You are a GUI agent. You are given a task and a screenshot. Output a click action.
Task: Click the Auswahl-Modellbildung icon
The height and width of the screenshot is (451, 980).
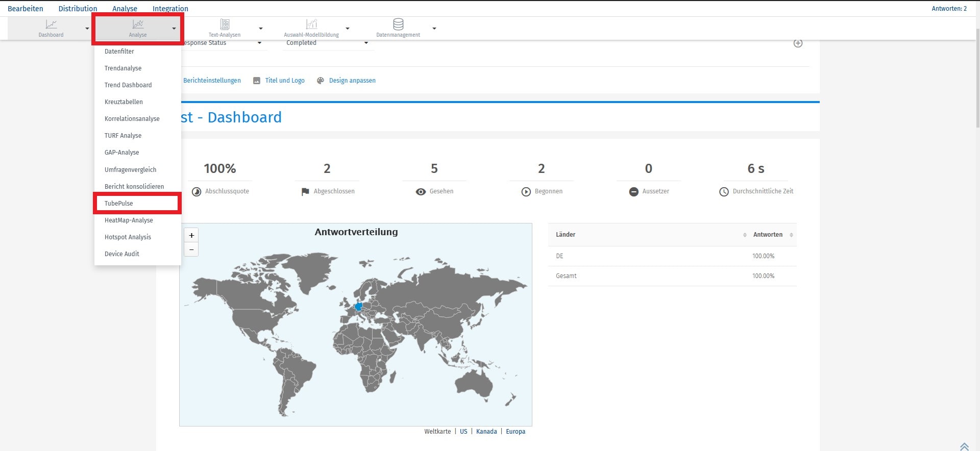311,24
